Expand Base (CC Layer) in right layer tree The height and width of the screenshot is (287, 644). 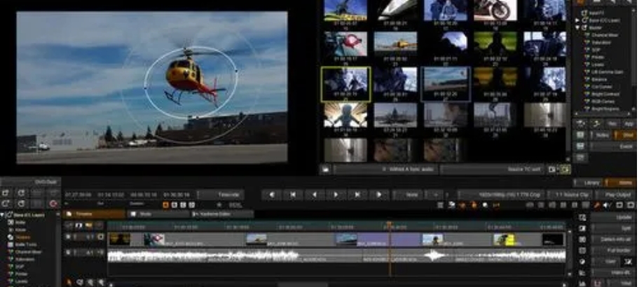577,20
